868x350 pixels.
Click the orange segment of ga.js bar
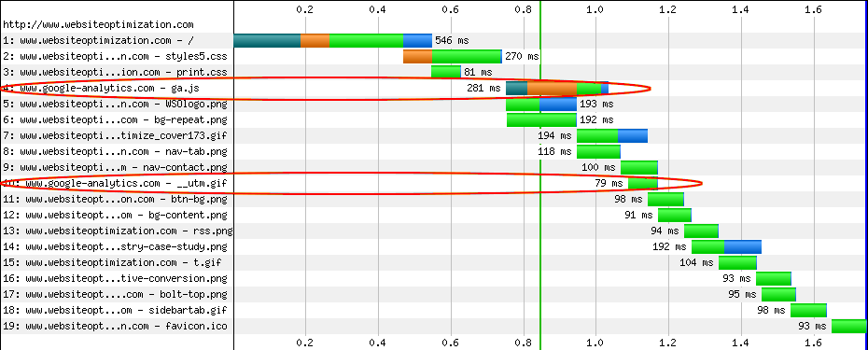552,88
